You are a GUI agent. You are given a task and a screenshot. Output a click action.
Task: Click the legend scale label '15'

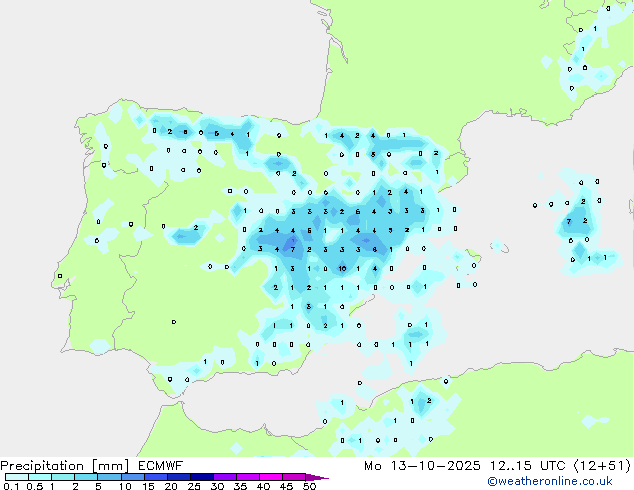point(148,486)
